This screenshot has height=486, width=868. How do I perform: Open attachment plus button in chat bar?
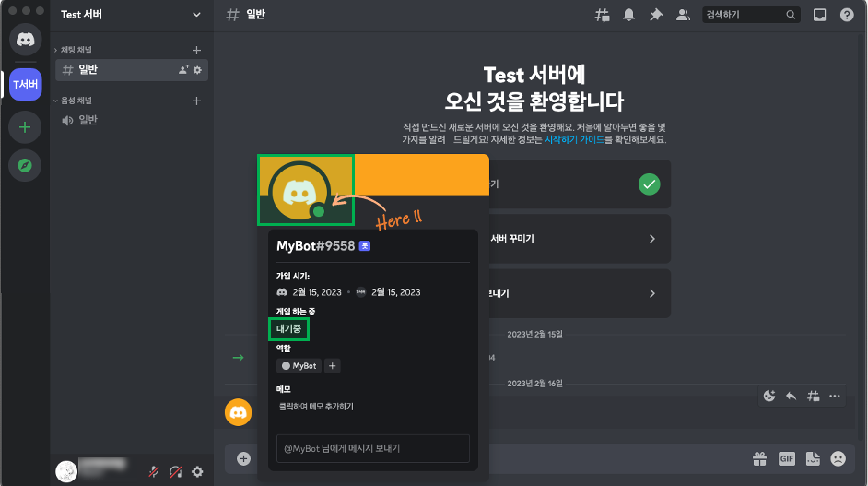coord(243,459)
